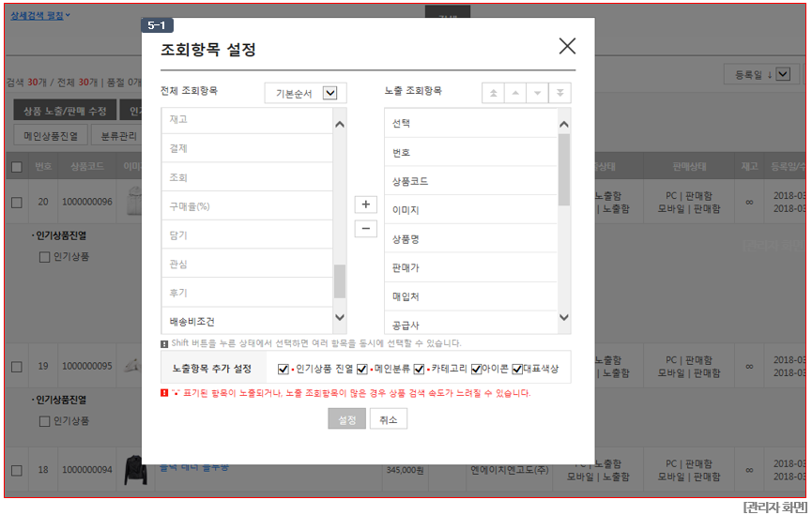Click the 설정 button
The image size is (812, 515).
click(347, 419)
